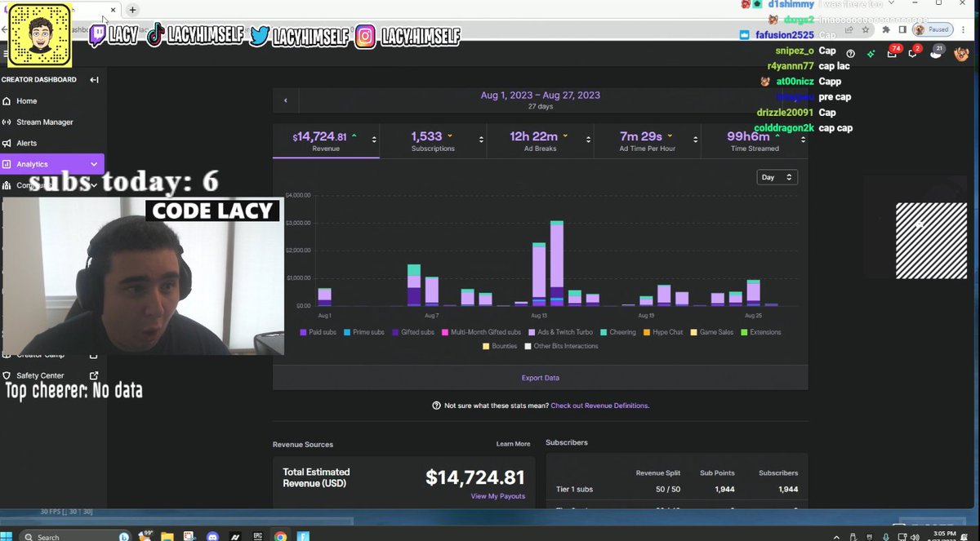Open Safety Center external link icon
This screenshot has height=541, width=980.
(94, 375)
